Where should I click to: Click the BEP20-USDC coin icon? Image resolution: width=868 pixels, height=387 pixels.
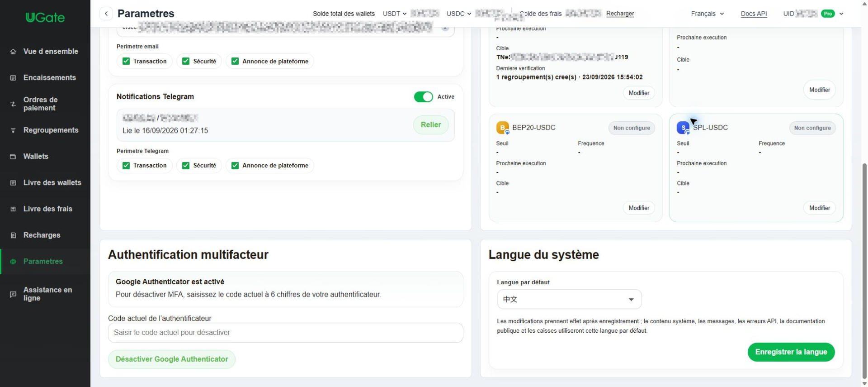(x=503, y=128)
